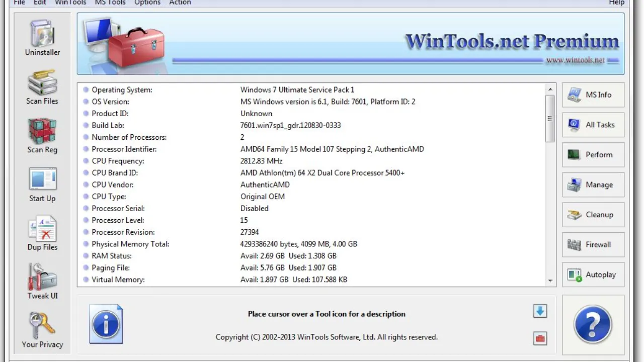Select the Processor Level row
The width and height of the screenshot is (644, 362).
coord(312,220)
